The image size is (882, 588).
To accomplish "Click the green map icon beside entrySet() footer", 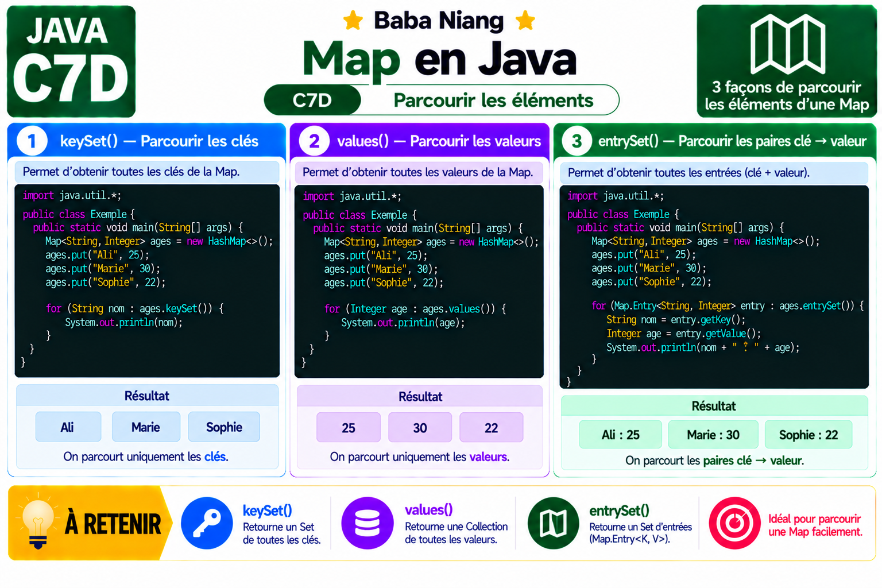I will (554, 523).
